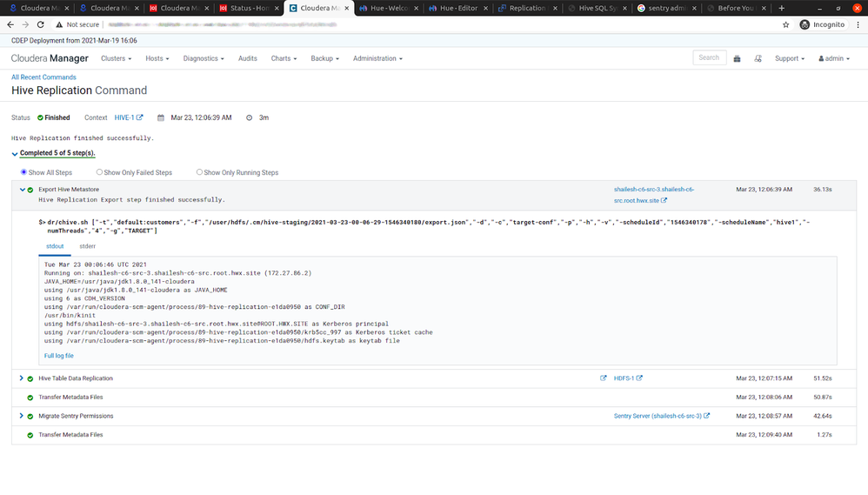
Task: Click CDEP Deployment banner text
Action: [74, 40]
